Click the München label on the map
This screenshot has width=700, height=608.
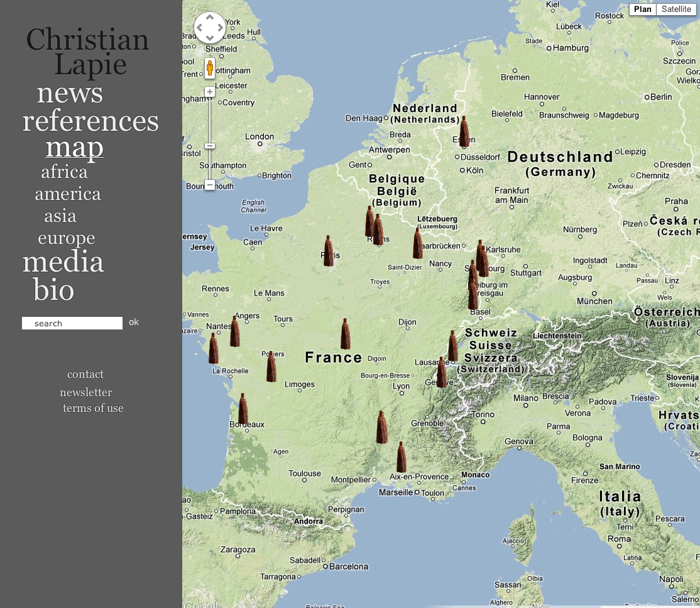pyautogui.click(x=594, y=301)
